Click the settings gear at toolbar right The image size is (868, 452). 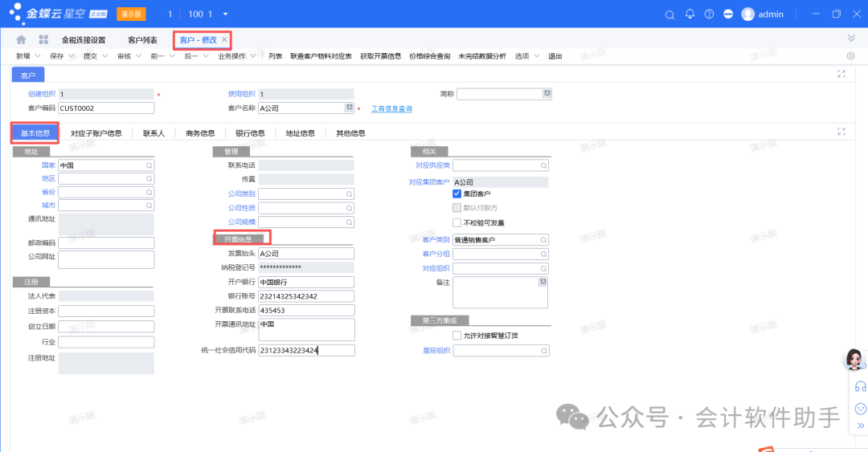[x=850, y=56]
